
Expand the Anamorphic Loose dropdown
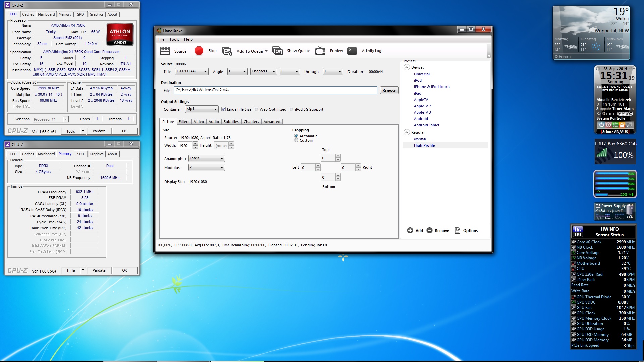[206, 158]
